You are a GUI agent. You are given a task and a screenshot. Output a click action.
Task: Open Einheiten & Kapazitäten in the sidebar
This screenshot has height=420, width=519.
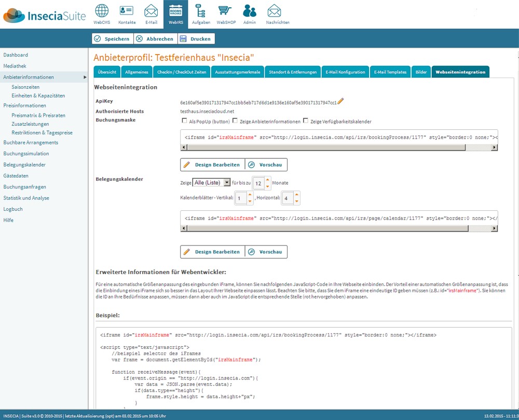tap(38, 96)
